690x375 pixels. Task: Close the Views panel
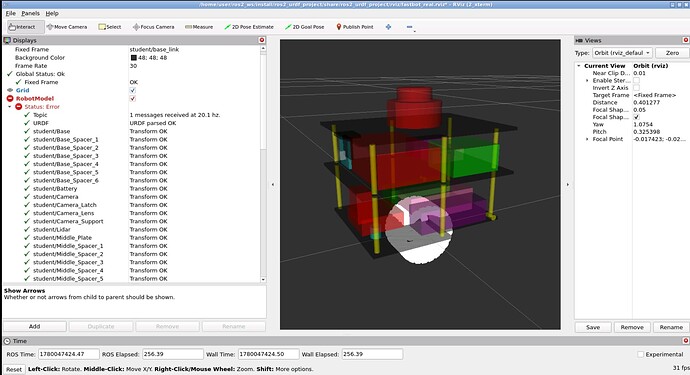(x=686, y=40)
